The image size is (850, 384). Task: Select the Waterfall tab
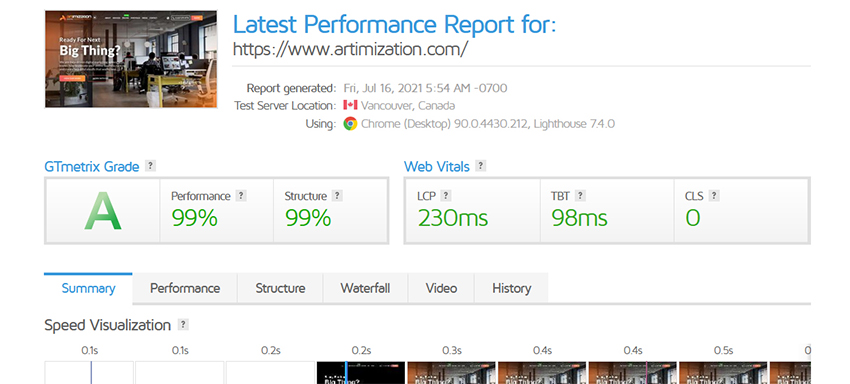pyautogui.click(x=365, y=288)
